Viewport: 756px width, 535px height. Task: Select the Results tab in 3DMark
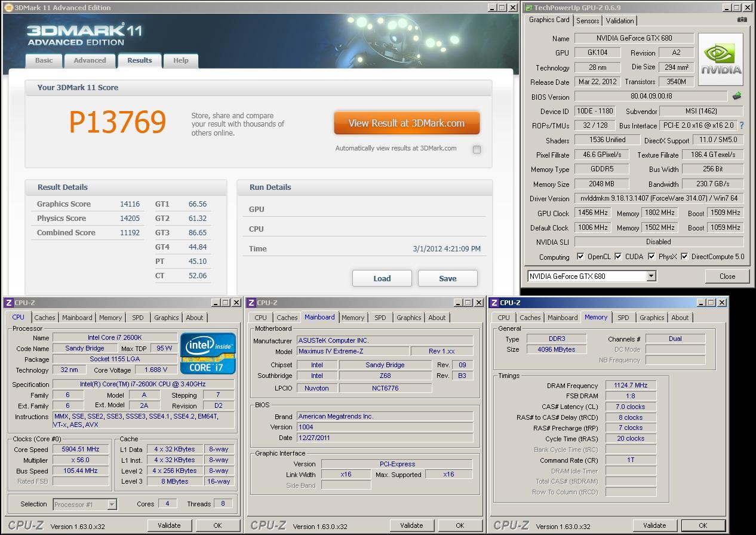point(140,60)
